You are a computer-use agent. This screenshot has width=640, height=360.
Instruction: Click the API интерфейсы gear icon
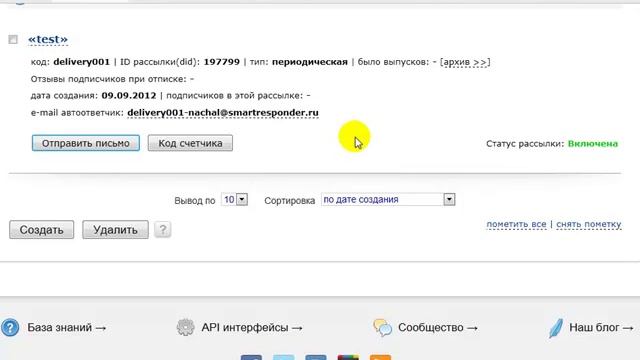click(185, 327)
